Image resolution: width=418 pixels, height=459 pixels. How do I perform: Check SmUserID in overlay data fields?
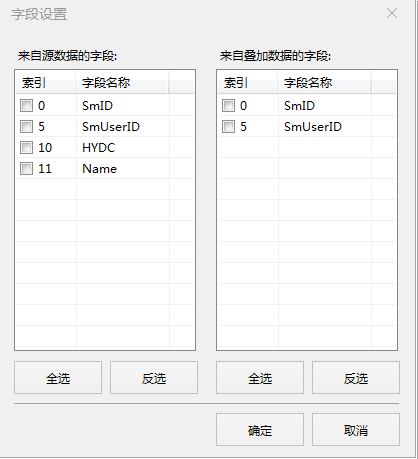click(x=228, y=127)
